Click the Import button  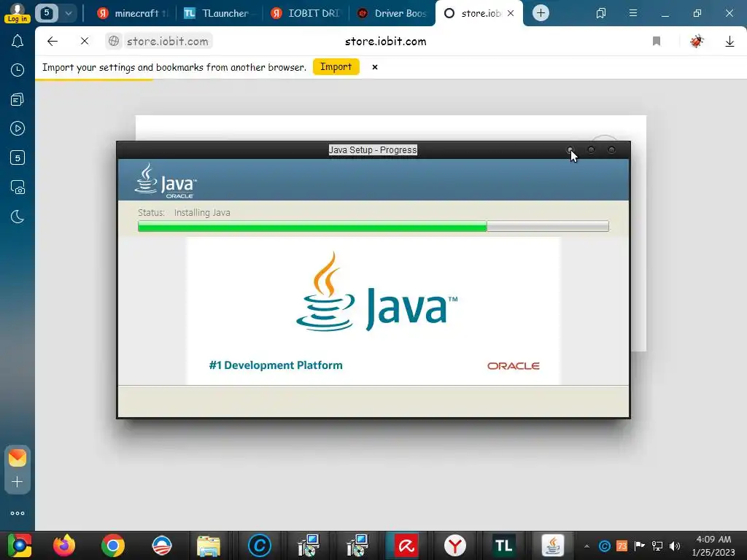click(336, 67)
